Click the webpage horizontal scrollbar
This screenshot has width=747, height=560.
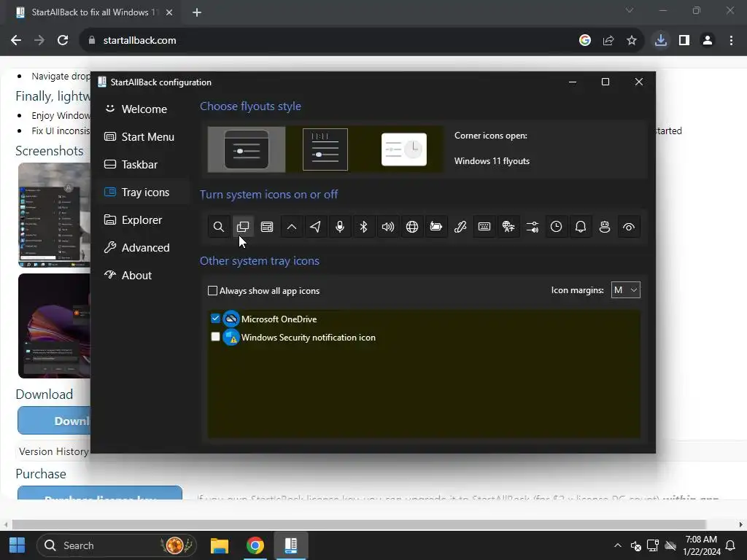pos(358,525)
